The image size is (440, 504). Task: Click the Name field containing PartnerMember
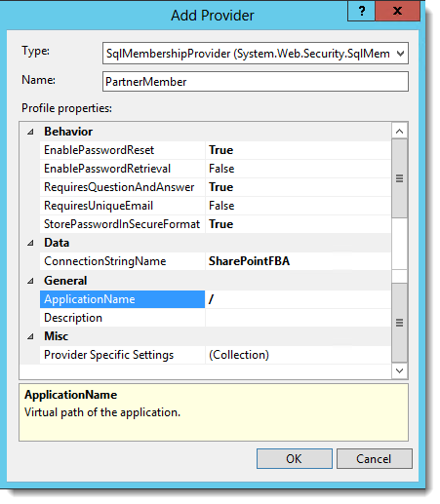[x=256, y=82]
